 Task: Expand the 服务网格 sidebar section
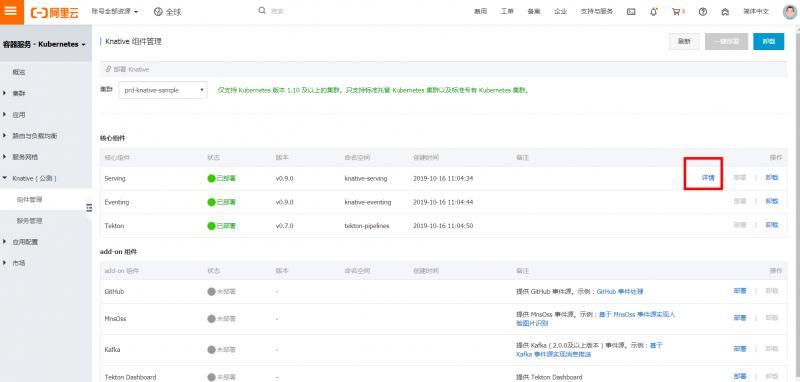tap(24, 157)
